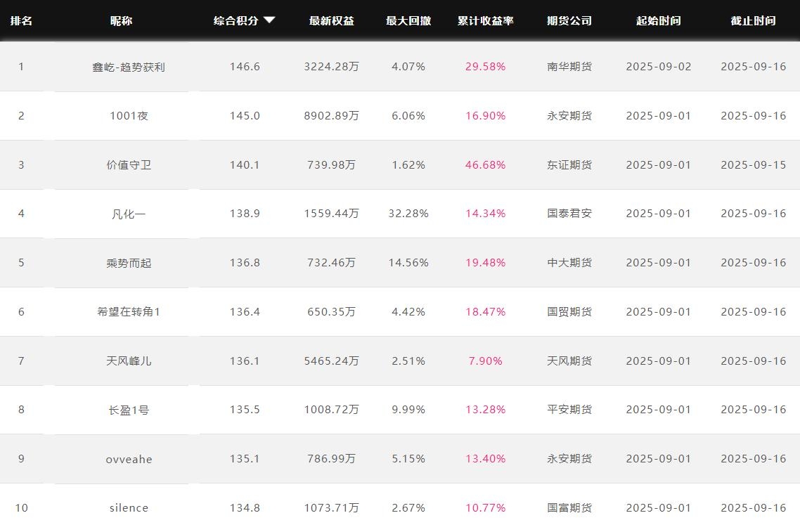The height and width of the screenshot is (532, 800).
Task: Click the 32.28% max drawdown cell
Action: 408,214
